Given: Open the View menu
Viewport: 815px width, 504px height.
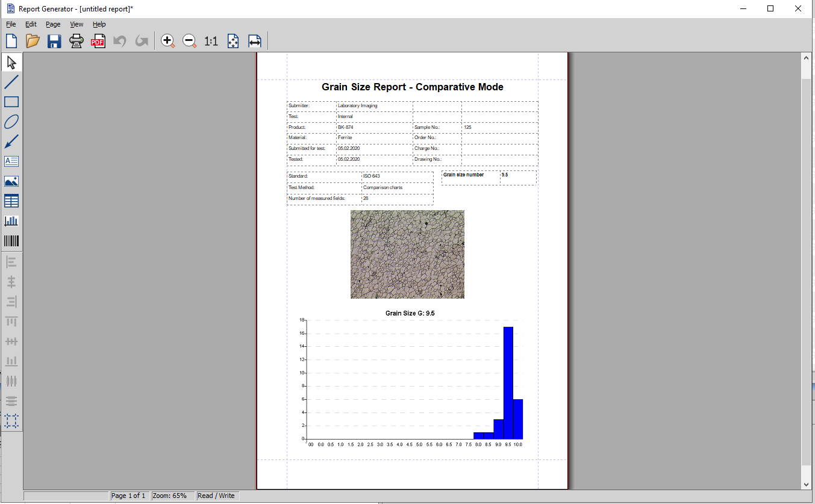Looking at the screenshot, I should [x=77, y=24].
